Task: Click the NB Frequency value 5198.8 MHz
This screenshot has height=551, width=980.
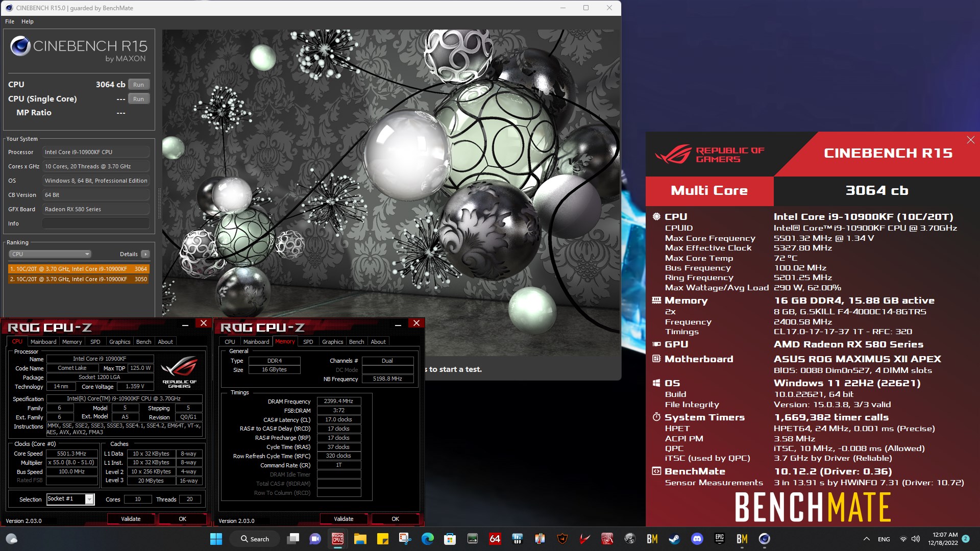Action: pyautogui.click(x=387, y=379)
